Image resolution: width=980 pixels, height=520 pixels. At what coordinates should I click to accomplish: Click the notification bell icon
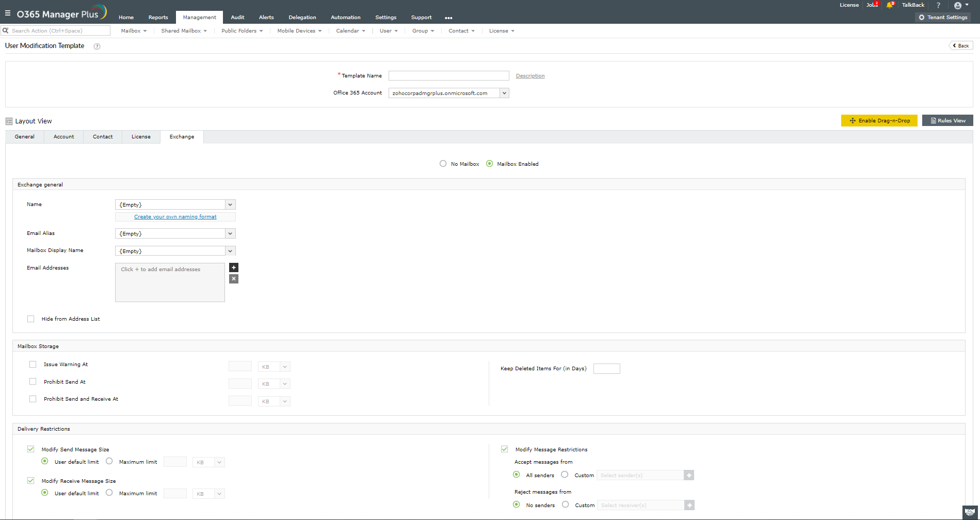coord(890,5)
